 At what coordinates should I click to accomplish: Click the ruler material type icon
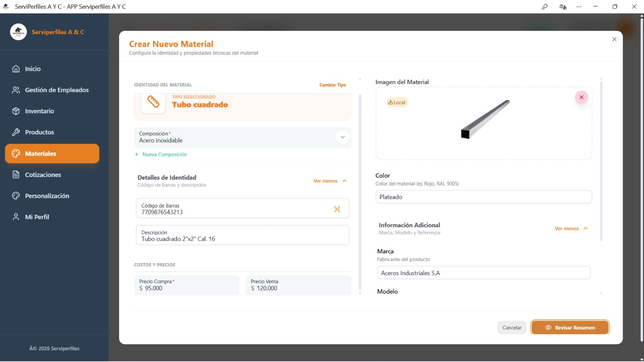coord(153,102)
